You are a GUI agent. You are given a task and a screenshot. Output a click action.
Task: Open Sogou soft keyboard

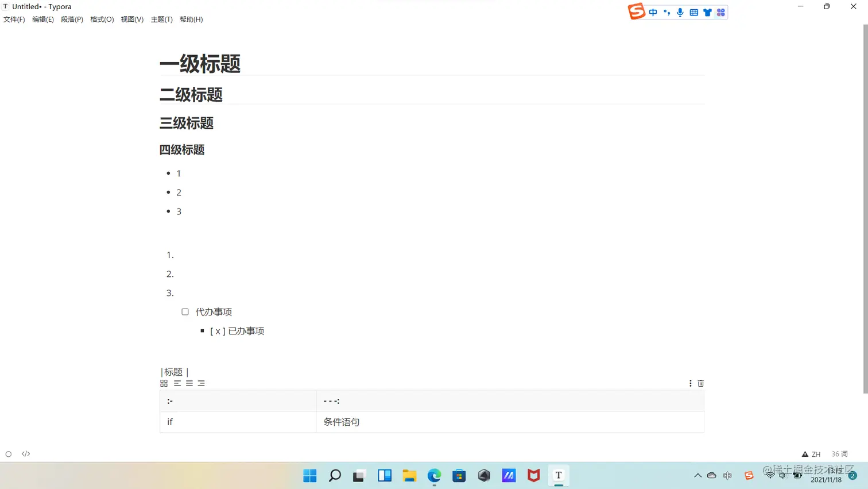[x=694, y=12]
